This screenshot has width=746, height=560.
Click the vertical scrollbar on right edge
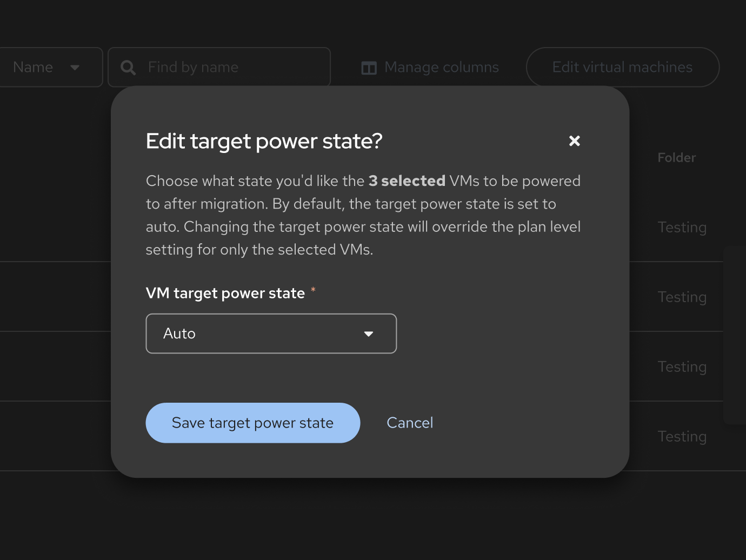(x=734, y=335)
